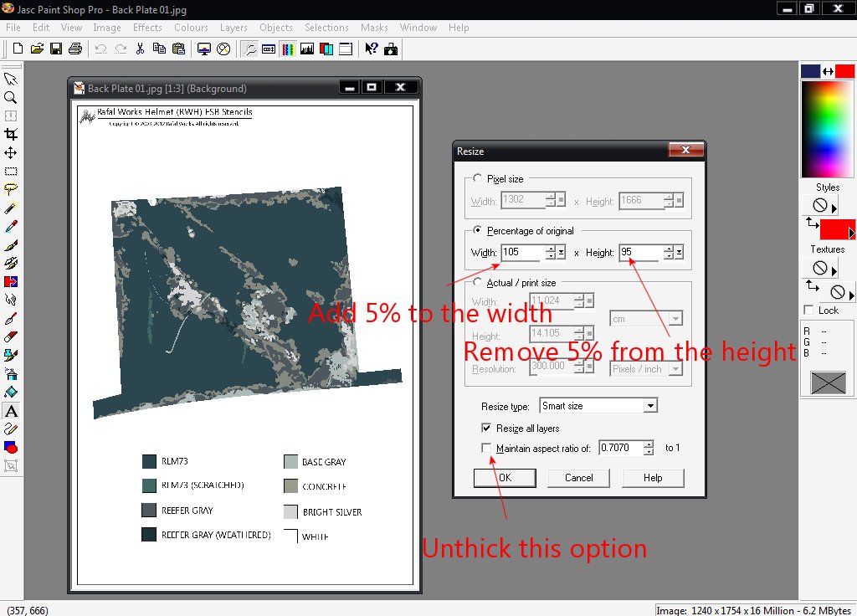Click the full screen preview monitor icon
Viewport: 857px width, 616px height.
pyautogui.click(x=204, y=49)
